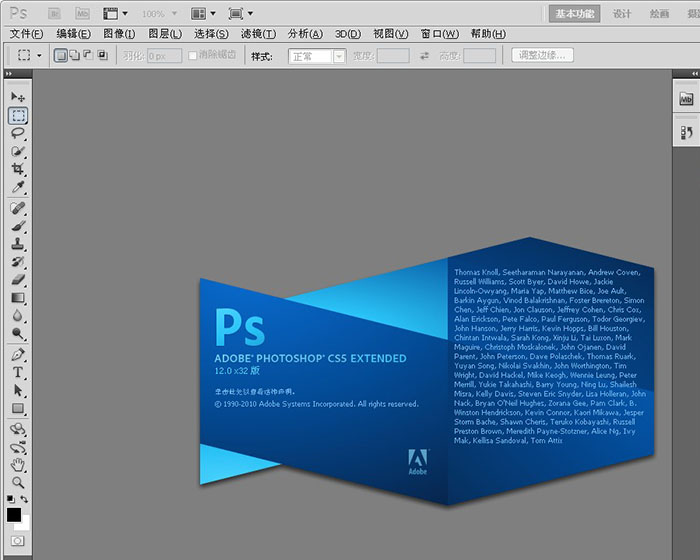Select the Move tool

pos(18,96)
